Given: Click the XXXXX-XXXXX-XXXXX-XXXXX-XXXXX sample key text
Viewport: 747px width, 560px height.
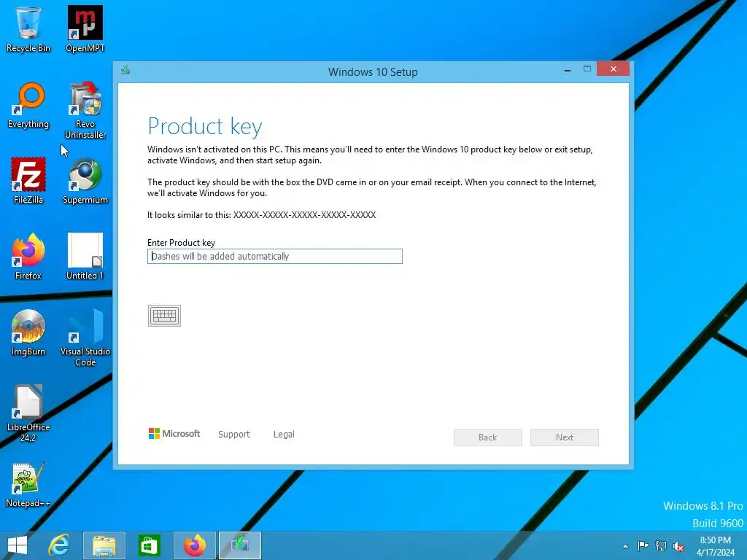Looking at the screenshot, I should click(x=304, y=215).
